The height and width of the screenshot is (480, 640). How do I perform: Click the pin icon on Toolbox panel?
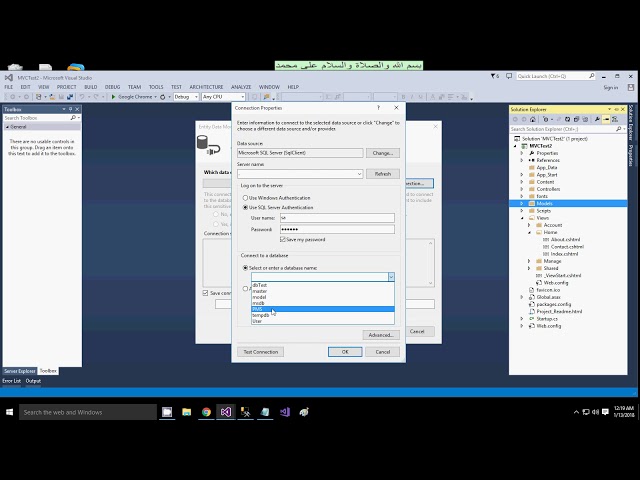pyautogui.click(x=70, y=109)
